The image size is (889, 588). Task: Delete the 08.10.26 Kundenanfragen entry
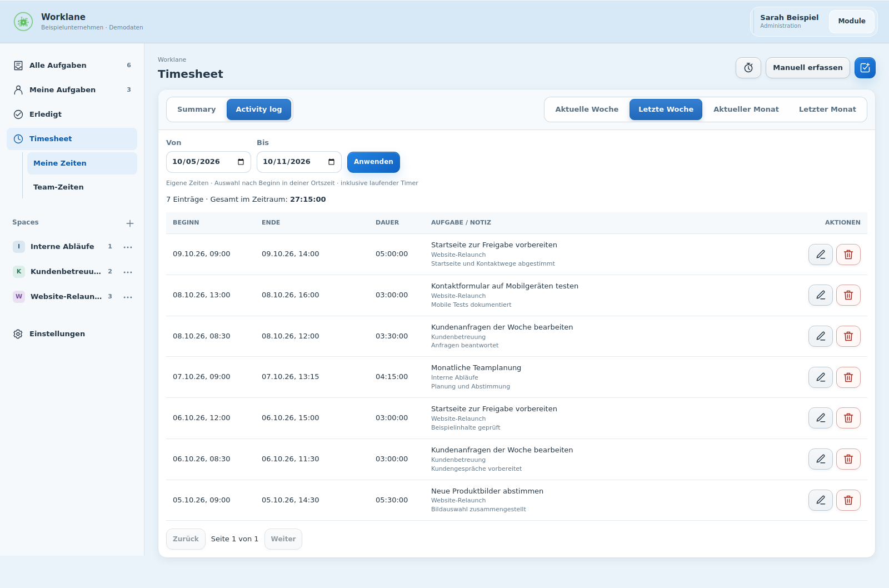tap(848, 336)
